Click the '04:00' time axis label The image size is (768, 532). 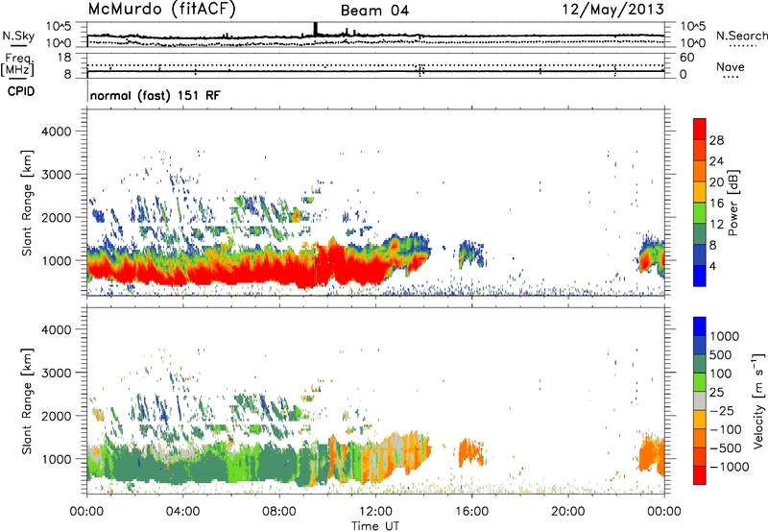pyautogui.click(x=182, y=512)
